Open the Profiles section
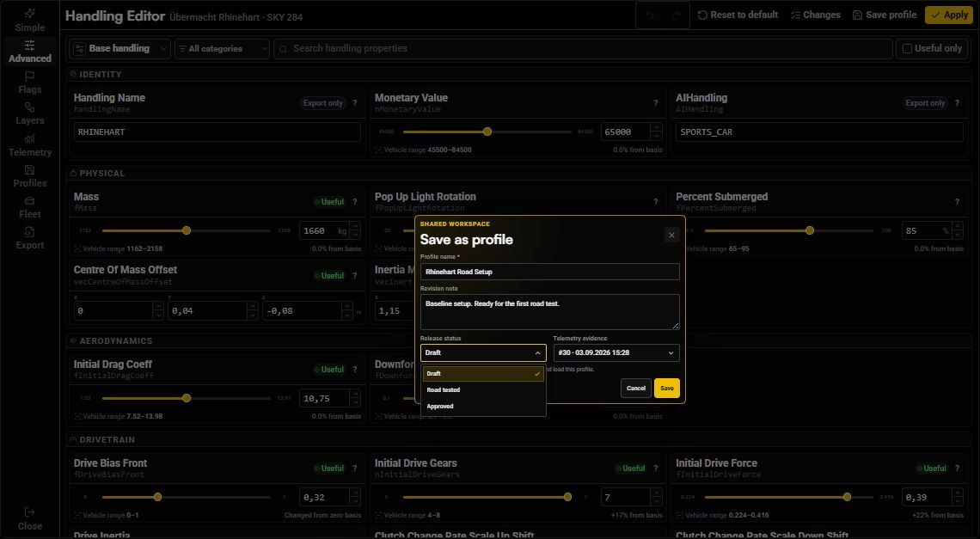Image resolution: width=980 pixels, height=539 pixels. (x=30, y=176)
